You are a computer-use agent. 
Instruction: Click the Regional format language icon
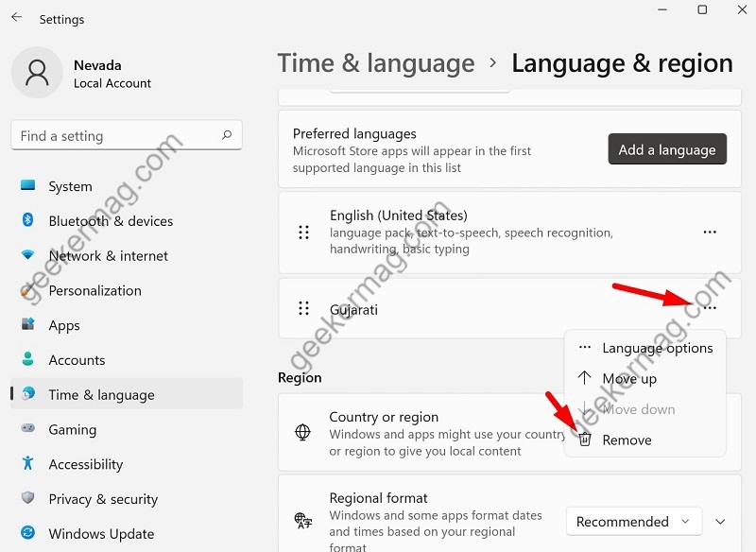303,521
